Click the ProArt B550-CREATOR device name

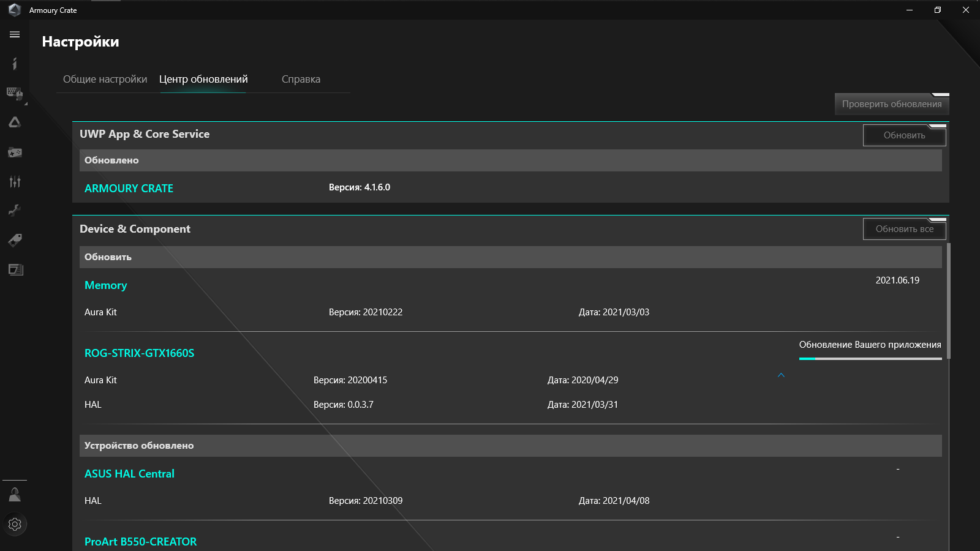pyautogui.click(x=140, y=542)
